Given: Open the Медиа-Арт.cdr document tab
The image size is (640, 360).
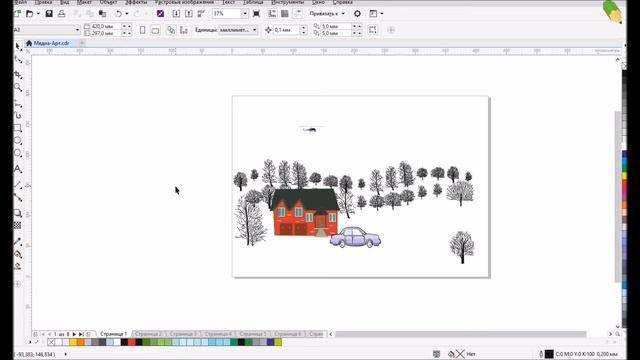Looking at the screenshot, I should pyautogui.click(x=51, y=43).
